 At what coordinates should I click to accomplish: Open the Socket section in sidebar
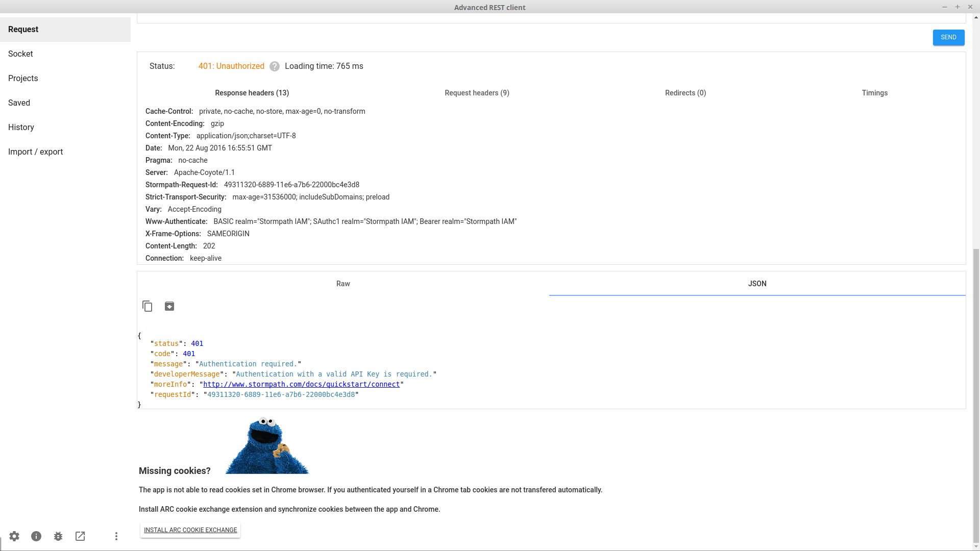coord(65,54)
